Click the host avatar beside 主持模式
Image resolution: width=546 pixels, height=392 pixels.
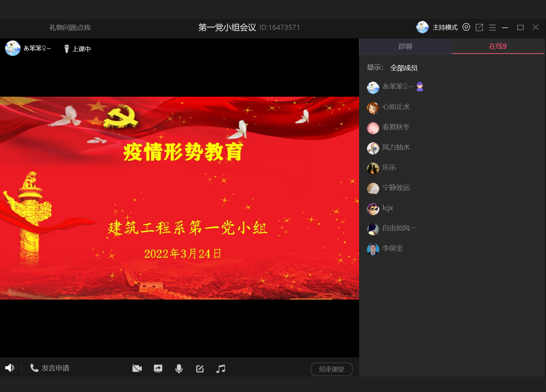422,27
